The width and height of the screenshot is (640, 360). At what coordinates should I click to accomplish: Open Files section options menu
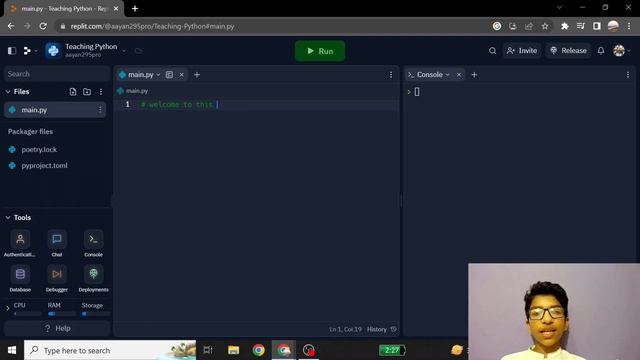(x=101, y=92)
